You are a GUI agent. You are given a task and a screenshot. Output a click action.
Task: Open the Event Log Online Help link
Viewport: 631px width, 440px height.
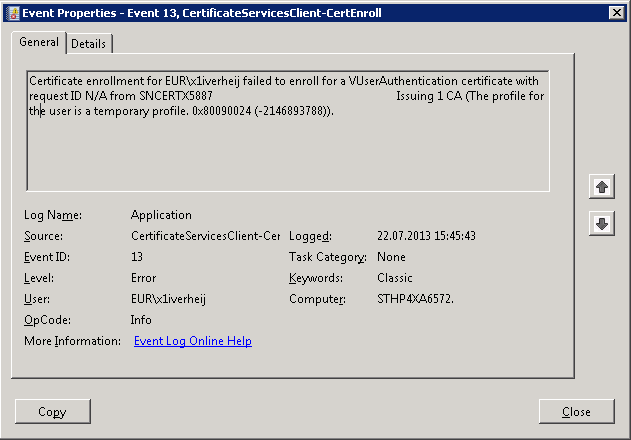[x=192, y=341]
